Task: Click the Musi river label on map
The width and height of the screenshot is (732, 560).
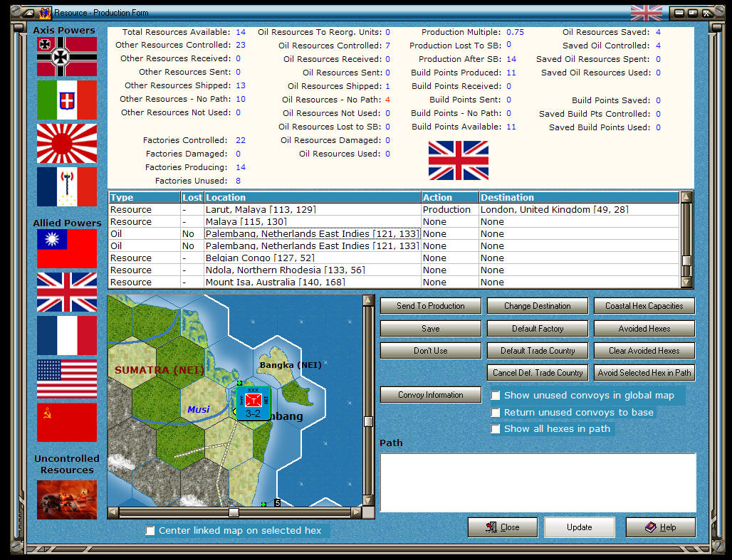Action: (199, 409)
